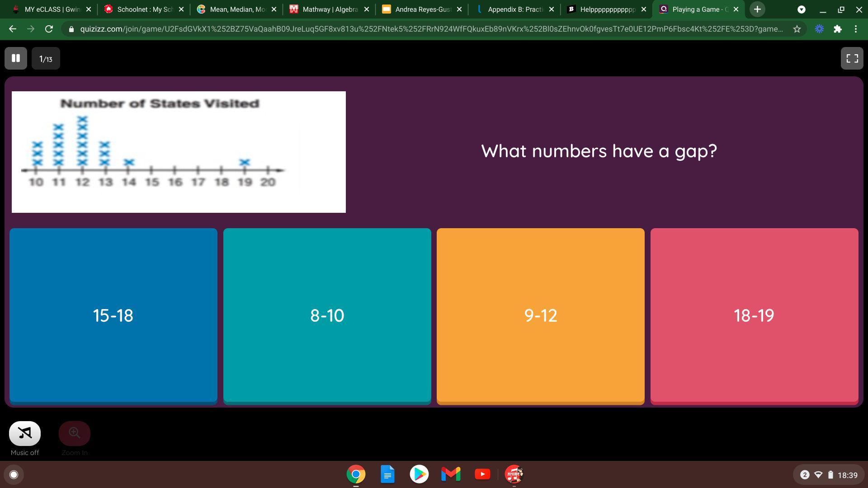868x488 pixels.
Task: Open a new browser tab
Action: tap(757, 9)
